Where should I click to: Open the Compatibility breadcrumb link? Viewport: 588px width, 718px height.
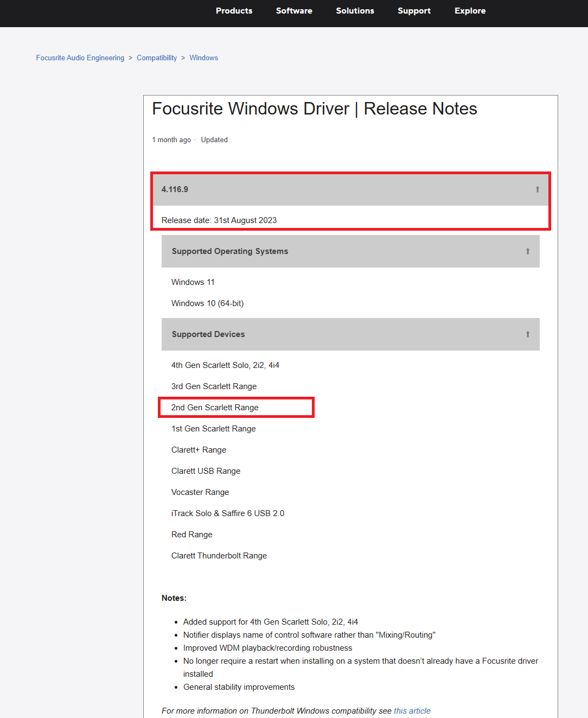pos(157,58)
